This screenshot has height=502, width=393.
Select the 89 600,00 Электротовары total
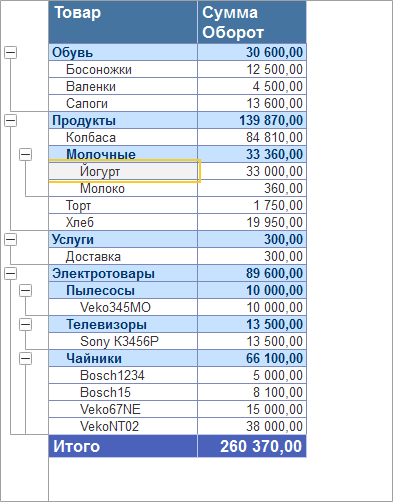click(x=252, y=273)
